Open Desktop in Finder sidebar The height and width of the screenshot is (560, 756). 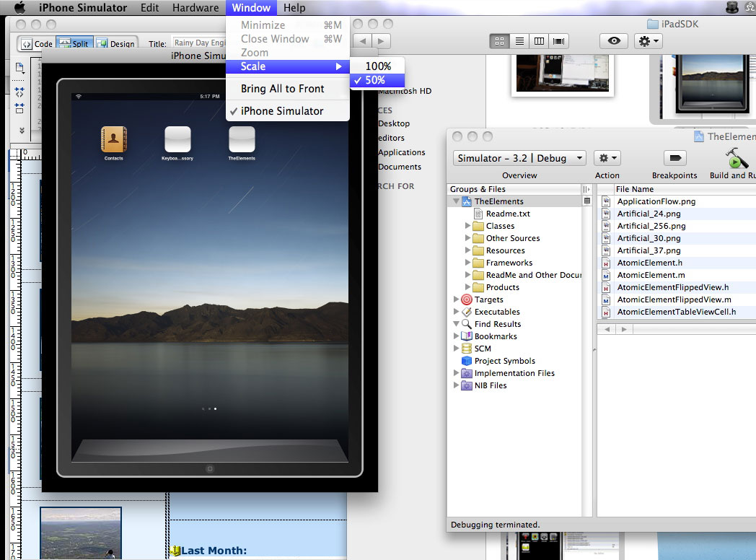point(394,123)
